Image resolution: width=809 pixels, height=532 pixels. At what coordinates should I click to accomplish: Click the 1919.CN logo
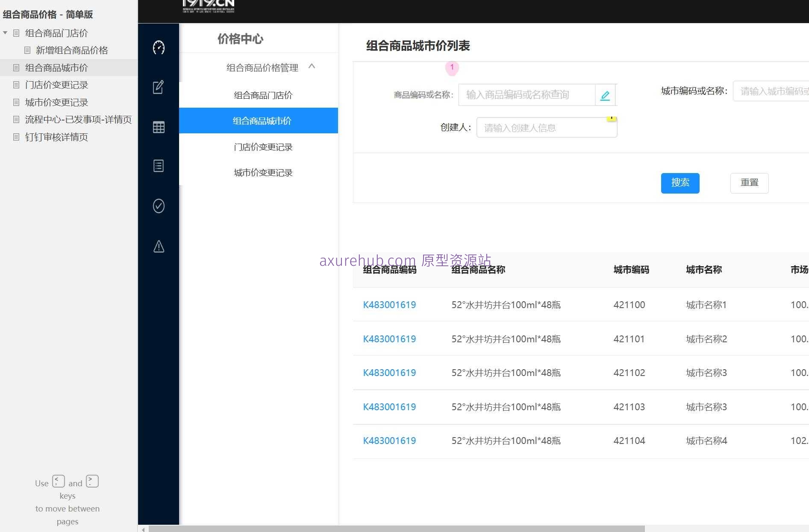pyautogui.click(x=209, y=6)
